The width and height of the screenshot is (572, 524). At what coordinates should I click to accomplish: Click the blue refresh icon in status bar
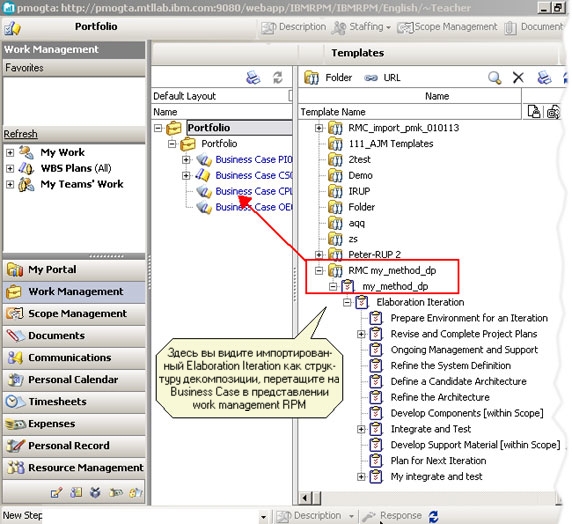click(433, 516)
